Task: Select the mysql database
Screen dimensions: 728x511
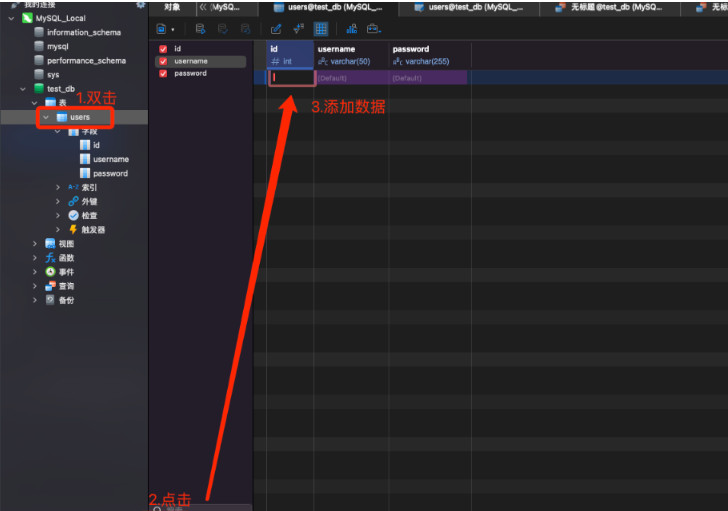Action: tap(58, 46)
